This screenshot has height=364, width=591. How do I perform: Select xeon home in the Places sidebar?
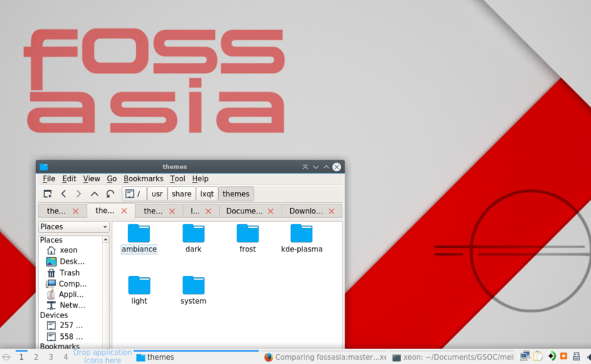coord(68,250)
